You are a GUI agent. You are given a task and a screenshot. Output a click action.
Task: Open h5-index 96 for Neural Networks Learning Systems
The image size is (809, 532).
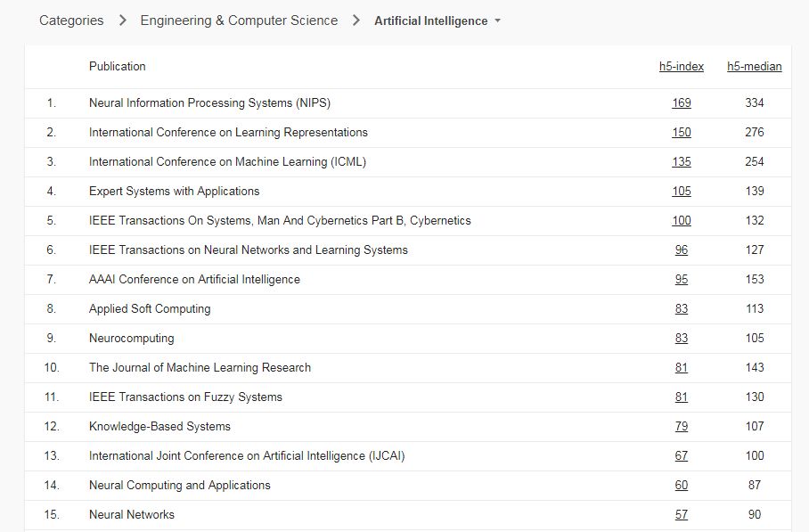click(x=682, y=250)
